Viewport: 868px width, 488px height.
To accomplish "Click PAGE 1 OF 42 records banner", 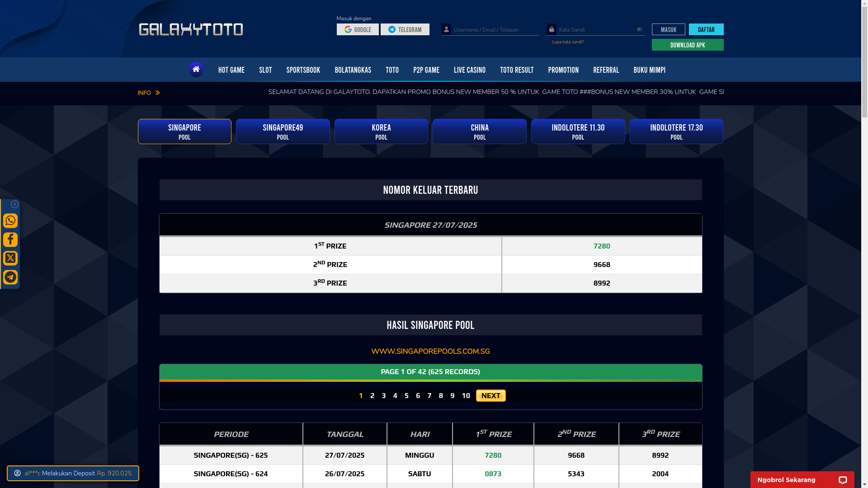I will [x=430, y=372].
